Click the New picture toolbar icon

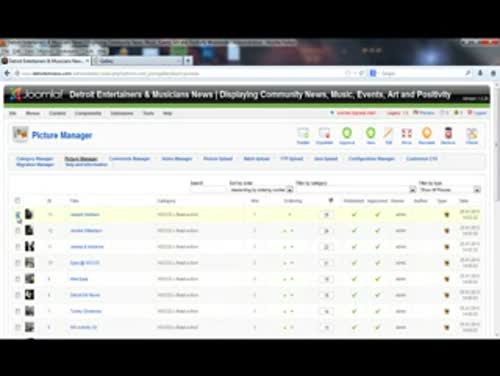[371, 136]
